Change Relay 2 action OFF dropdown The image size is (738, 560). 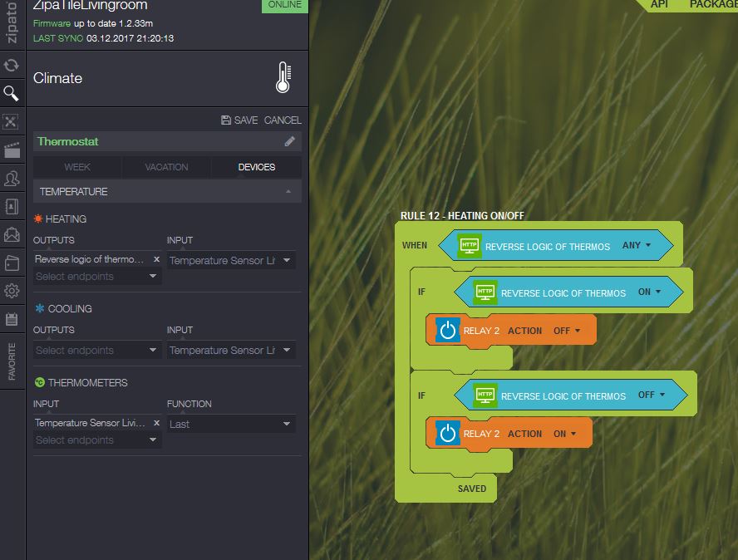[567, 331]
